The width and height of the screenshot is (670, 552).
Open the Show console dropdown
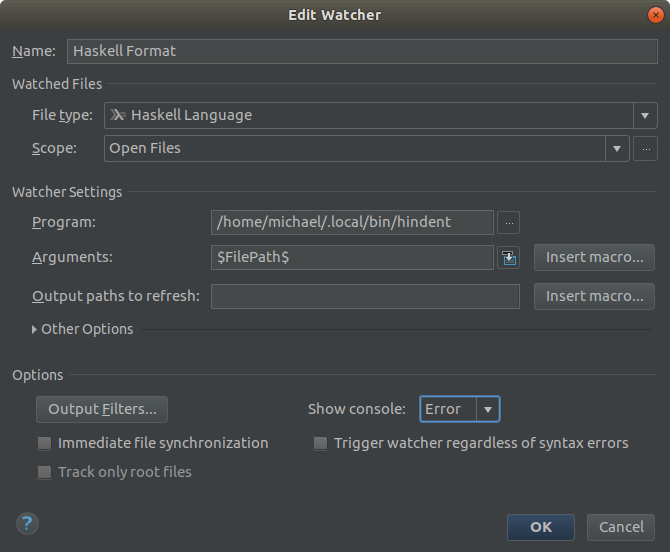(487, 409)
